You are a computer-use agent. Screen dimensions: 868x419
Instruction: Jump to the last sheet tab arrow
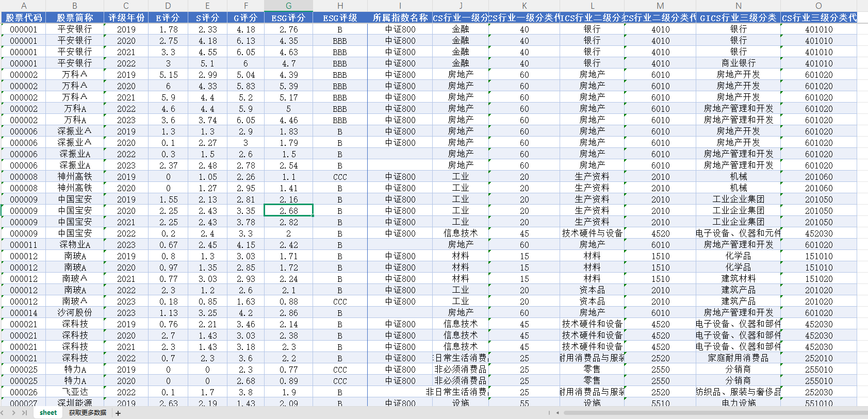coord(24,413)
